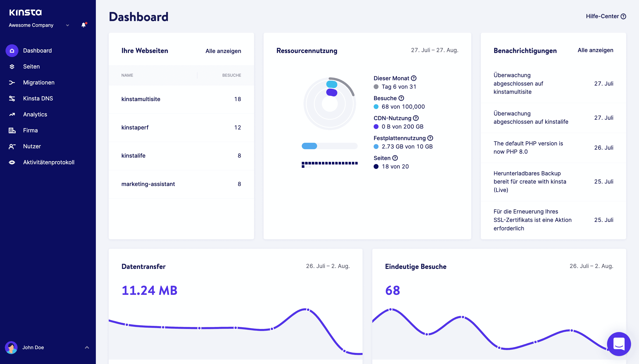Click the Nutzer sidebar icon
The width and height of the screenshot is (639, 364).
pos(12,146)
